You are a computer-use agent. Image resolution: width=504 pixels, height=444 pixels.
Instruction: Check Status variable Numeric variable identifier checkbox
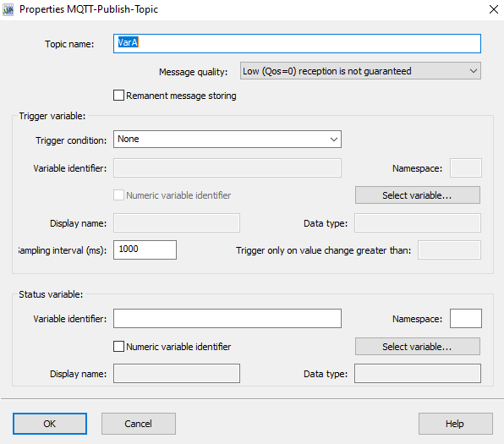pyautogui.click(x=118, y=346)
